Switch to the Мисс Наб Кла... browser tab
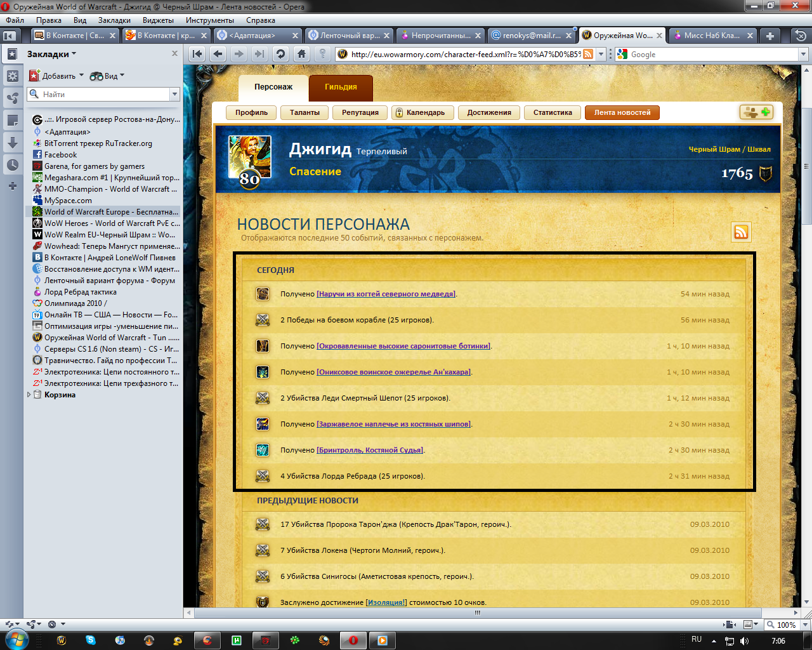This screenshot has height=650, width=812. coord(713,36)
